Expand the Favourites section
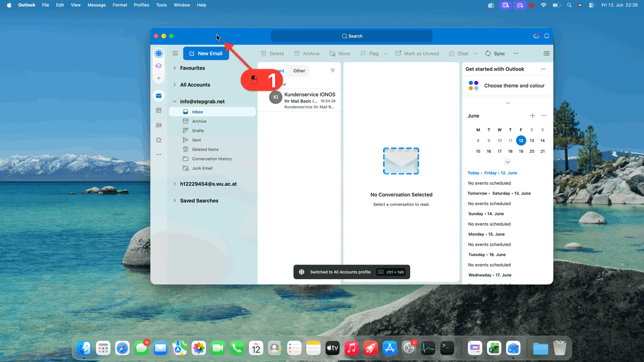The height and width of the screenshot is (362, 644). [x=174, y=68]
